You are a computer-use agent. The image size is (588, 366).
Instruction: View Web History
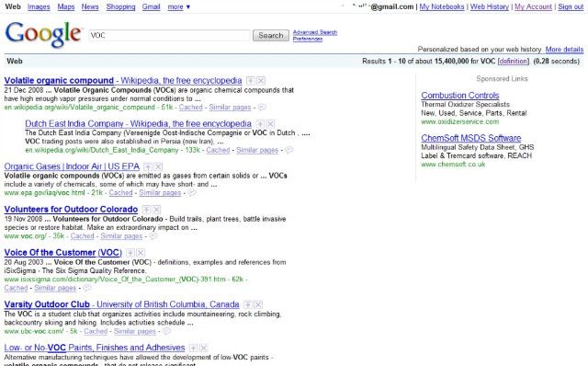490,6
